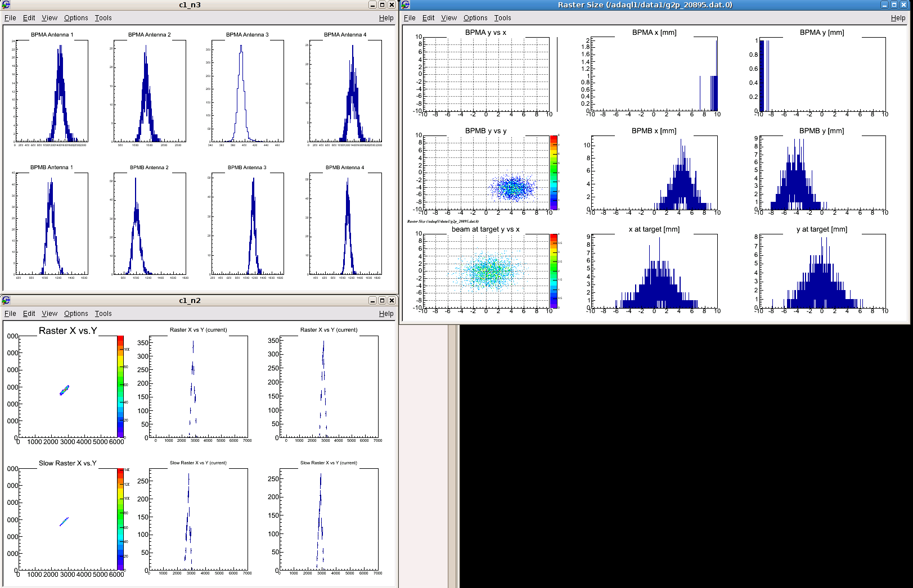Viewport: 913px width, 588px height.
Task: Select the BPMA Antenna 2 histogram
Action: click(x=150, y=91)
